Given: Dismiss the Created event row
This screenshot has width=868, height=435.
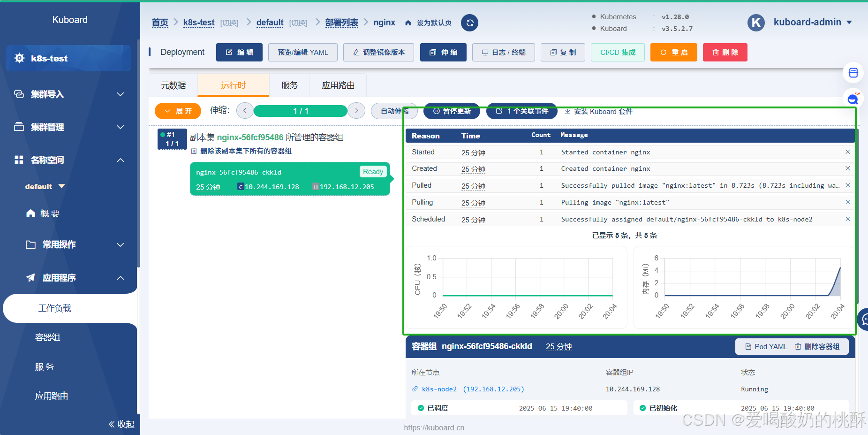Looking at the screenshot, I should click(847, 168).
